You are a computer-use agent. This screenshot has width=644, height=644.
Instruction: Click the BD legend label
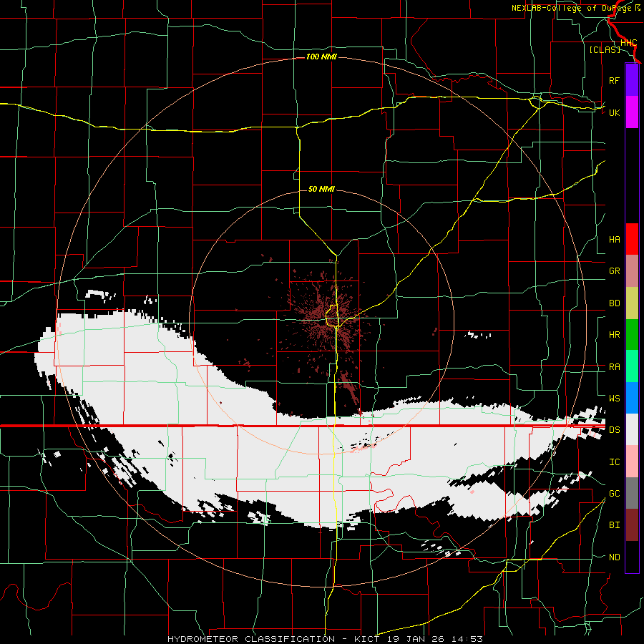pos(614,303)
